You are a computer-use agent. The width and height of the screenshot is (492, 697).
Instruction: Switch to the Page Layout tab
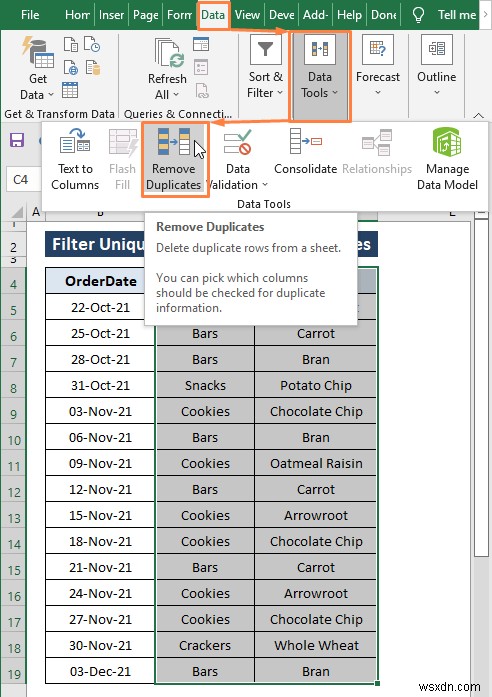point(146,15)
